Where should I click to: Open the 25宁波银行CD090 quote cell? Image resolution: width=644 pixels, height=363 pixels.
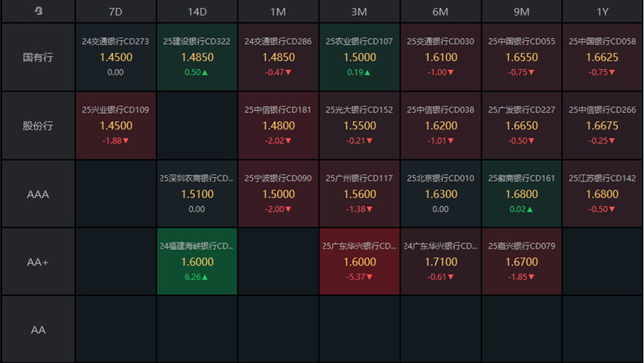coord(278,193)
